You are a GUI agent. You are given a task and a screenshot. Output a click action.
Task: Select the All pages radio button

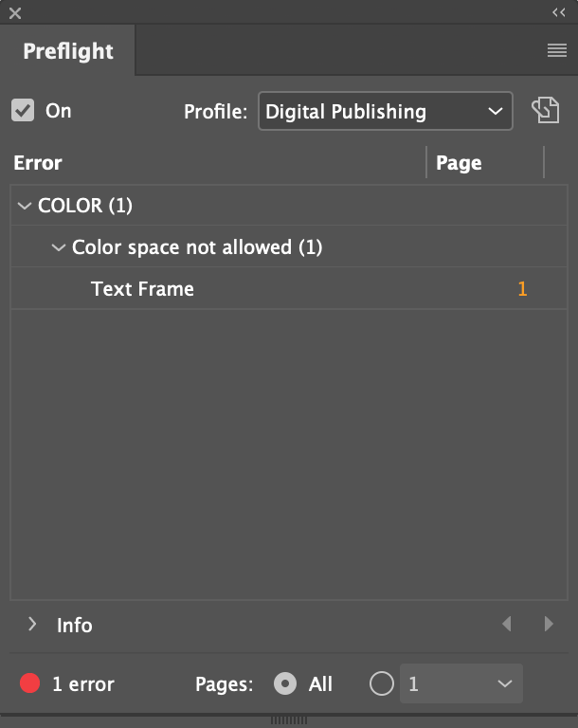point(285,683)
